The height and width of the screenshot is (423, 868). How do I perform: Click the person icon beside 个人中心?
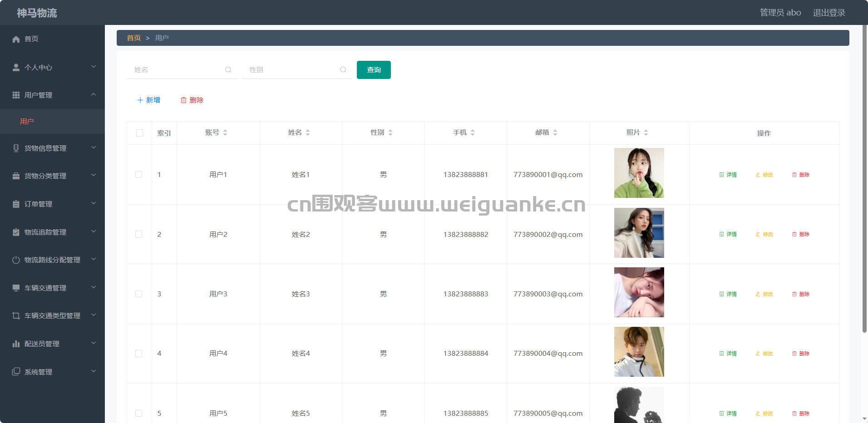pos(16,67)
